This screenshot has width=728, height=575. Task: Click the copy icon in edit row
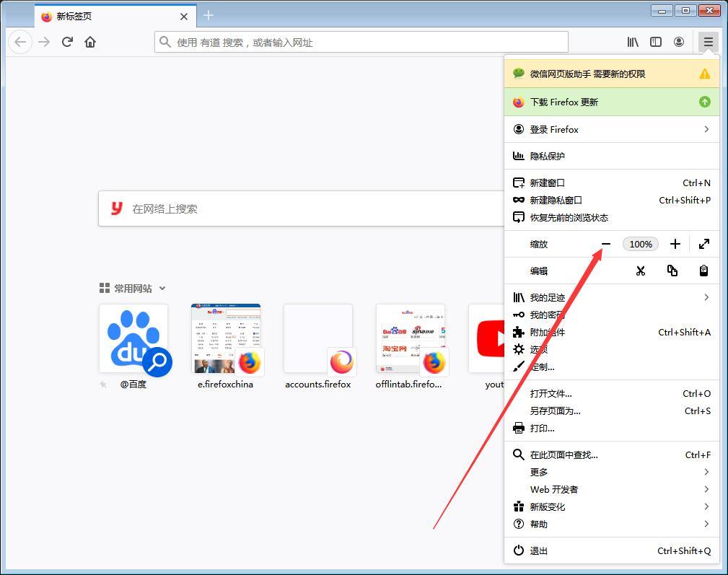point(672,271)
